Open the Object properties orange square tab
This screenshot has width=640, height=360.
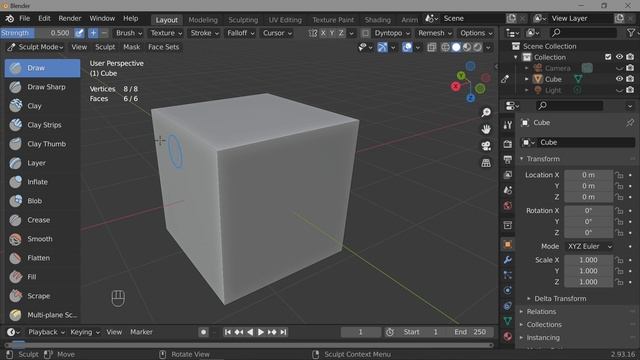coord(508,244)
